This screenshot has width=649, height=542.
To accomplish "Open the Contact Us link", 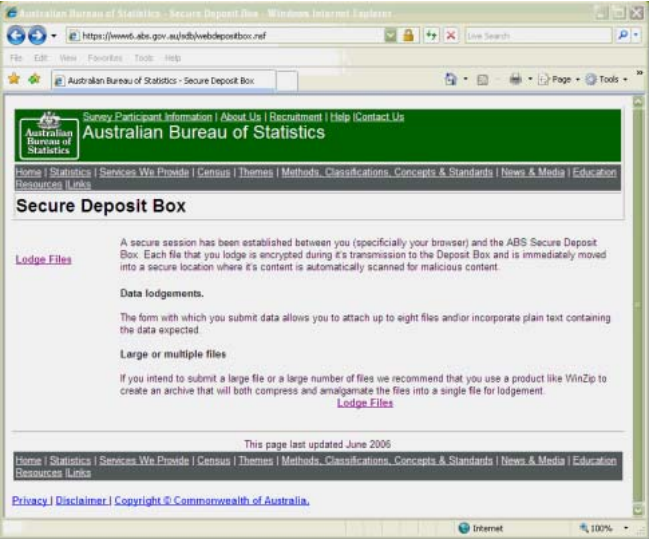I will coord(380,117).
